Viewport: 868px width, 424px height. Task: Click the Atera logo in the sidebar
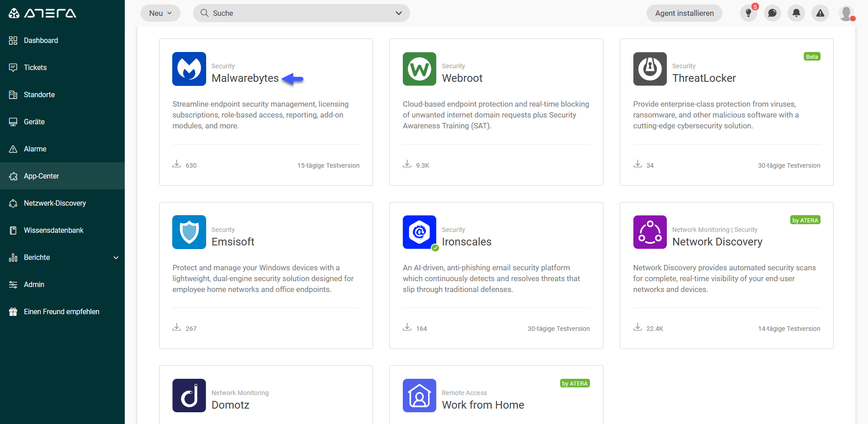(42, 13)
